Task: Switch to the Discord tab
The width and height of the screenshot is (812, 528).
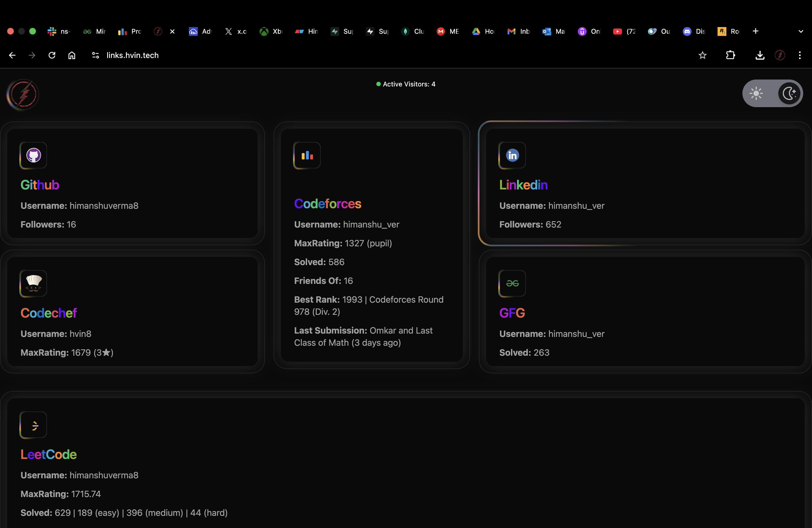Action: pos(694,31)
